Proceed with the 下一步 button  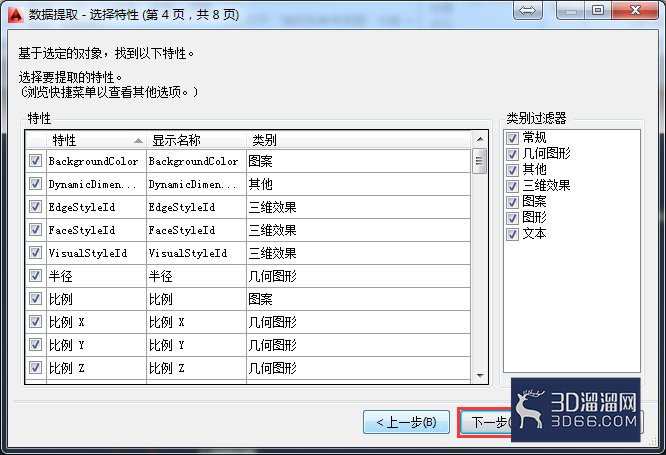tap(485, 422)
